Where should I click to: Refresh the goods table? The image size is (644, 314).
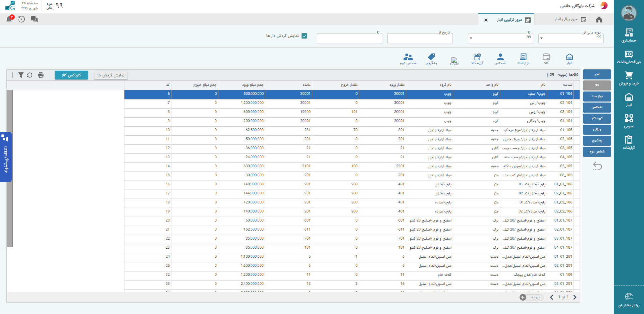(30, 75)
